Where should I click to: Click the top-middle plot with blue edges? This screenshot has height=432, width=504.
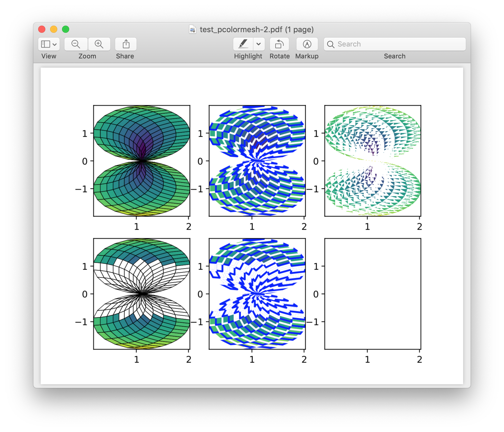257,161
